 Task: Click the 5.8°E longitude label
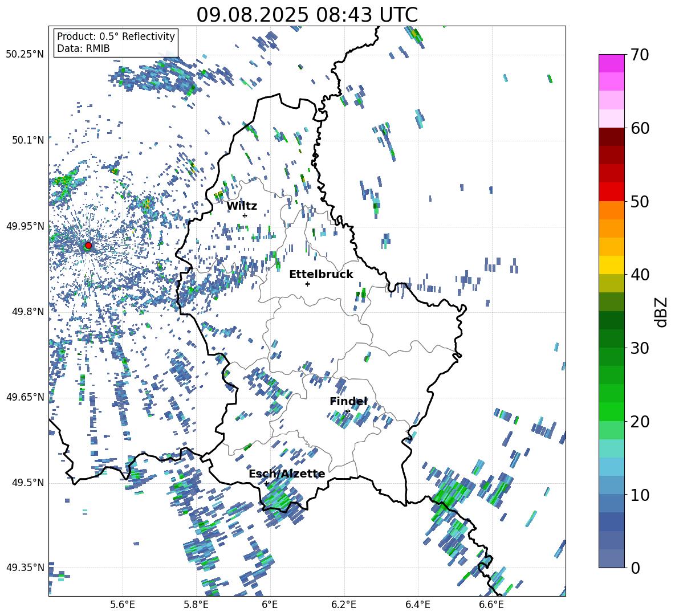pos(196,605)
